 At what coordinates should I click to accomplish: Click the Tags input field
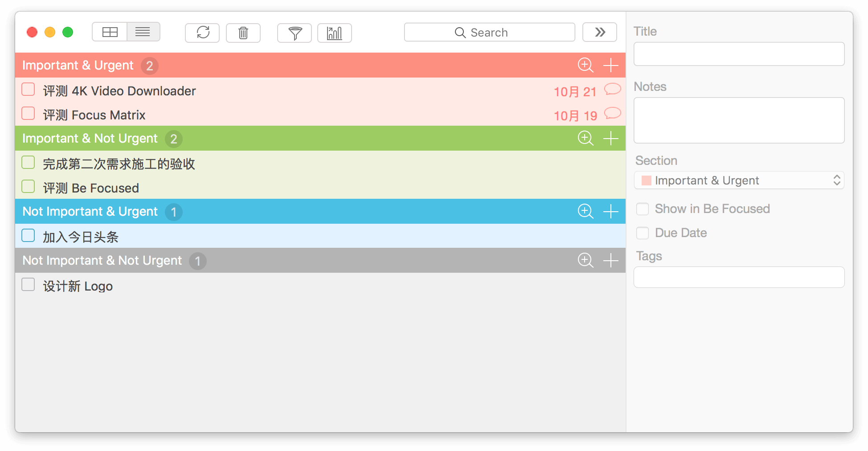pyautogui.click(x=739, y=277)
